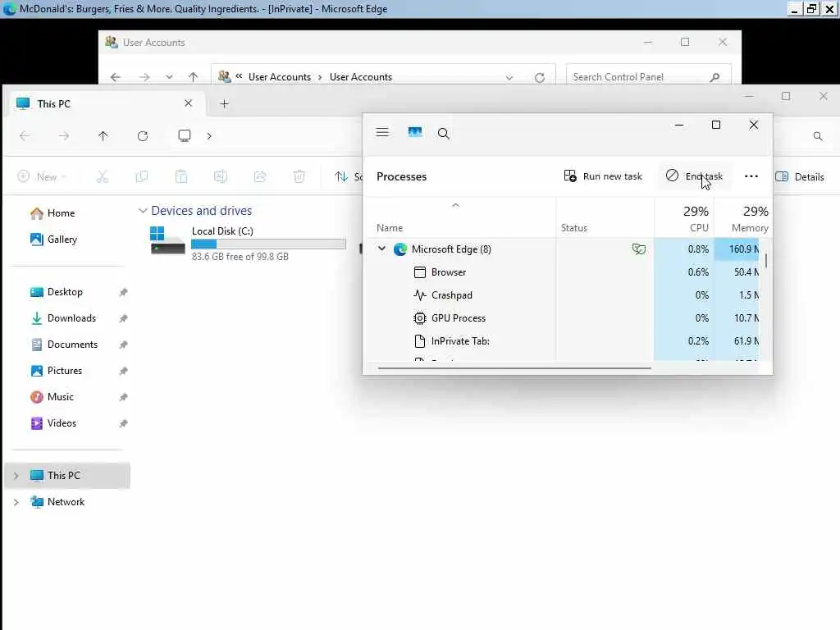Click the Local Disk (C:) usage bar
The height and width of the screenshot is (630, 840).
[268, 244]
